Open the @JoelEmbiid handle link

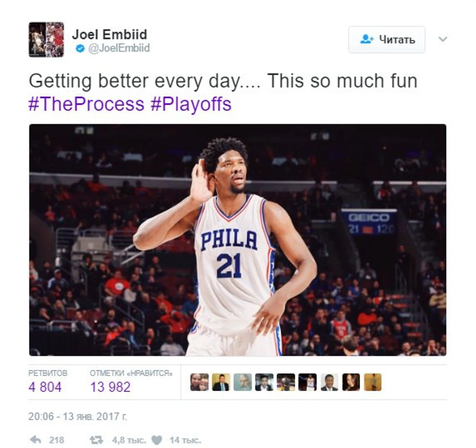(x=119, y=48)
